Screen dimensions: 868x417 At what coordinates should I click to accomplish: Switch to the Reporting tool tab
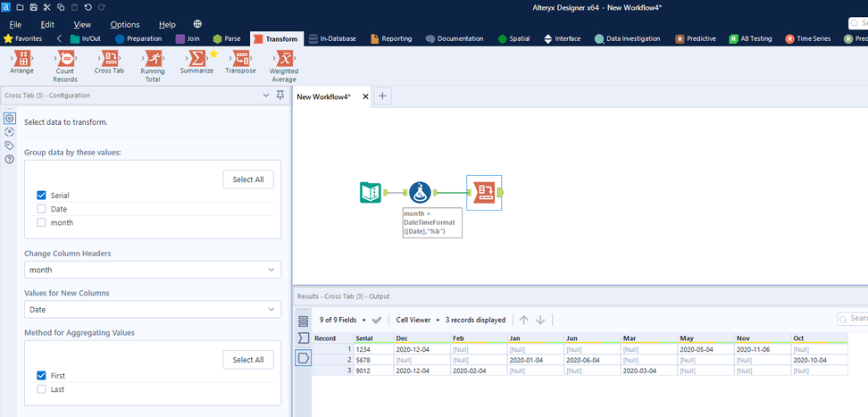[391, 38]
